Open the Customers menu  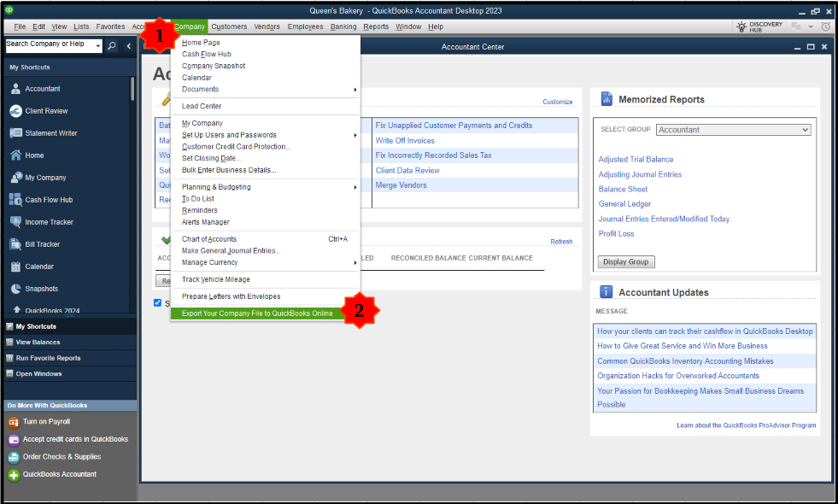[229, 26]
